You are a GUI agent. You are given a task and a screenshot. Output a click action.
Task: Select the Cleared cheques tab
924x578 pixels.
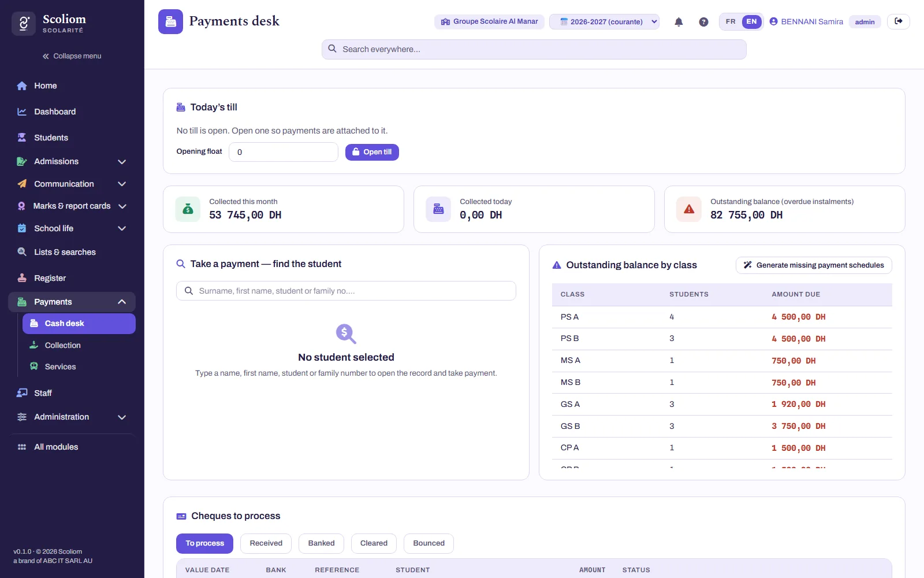coord(374,543)
